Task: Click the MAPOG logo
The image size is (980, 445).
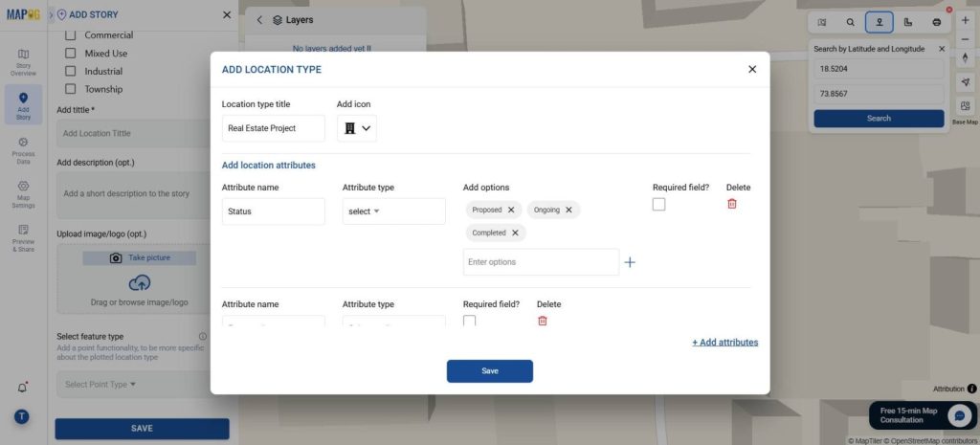Action: (23, 14)
